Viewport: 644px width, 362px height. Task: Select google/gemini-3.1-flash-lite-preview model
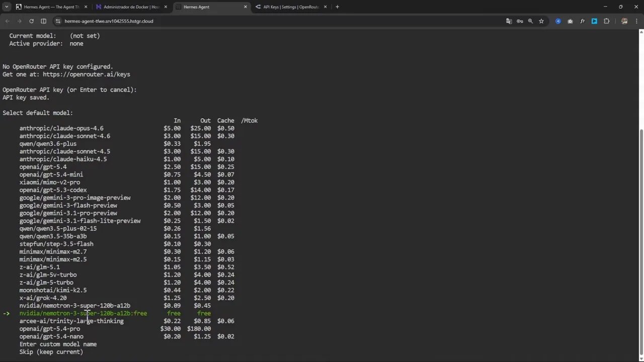click(127, 221)
